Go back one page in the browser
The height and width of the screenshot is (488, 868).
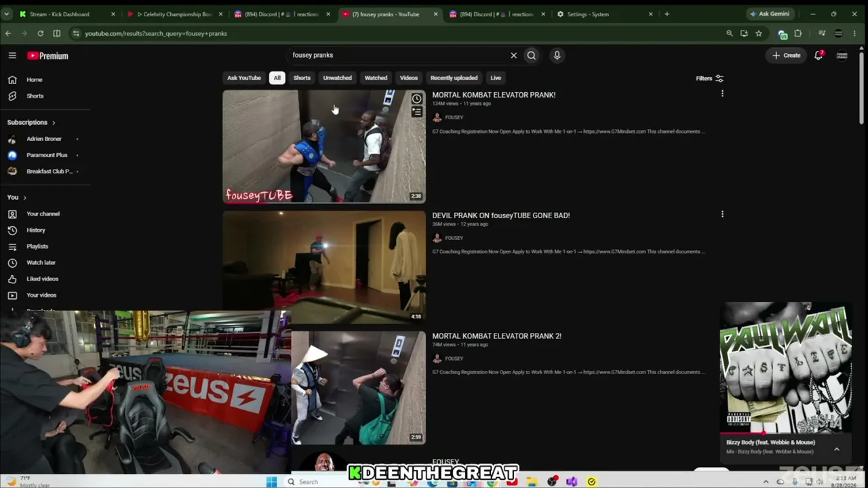tap(8, 33)
